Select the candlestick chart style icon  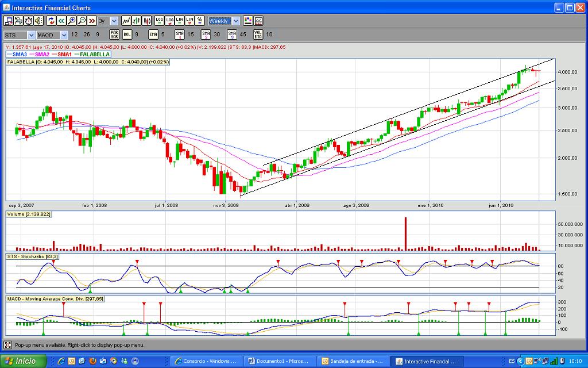click(146, 21)
